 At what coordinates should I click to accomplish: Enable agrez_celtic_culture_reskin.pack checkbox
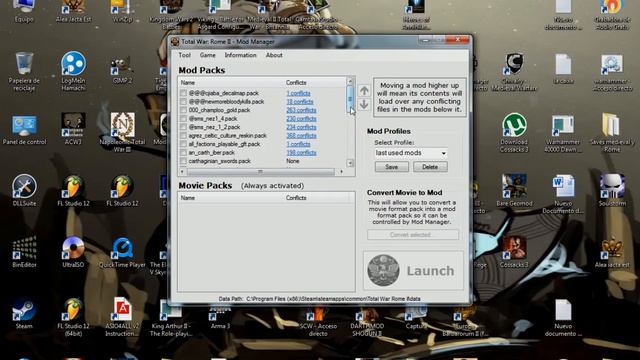[x=183, y=136]
